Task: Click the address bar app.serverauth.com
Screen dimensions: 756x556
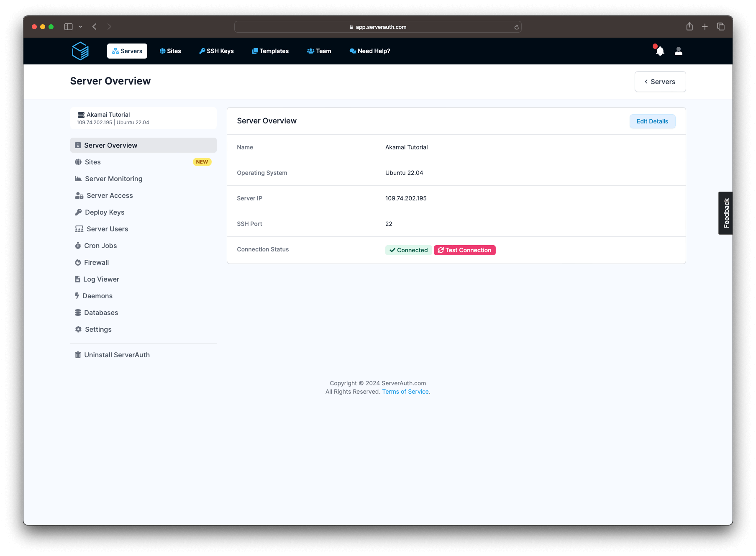Action: coord(378,27)
